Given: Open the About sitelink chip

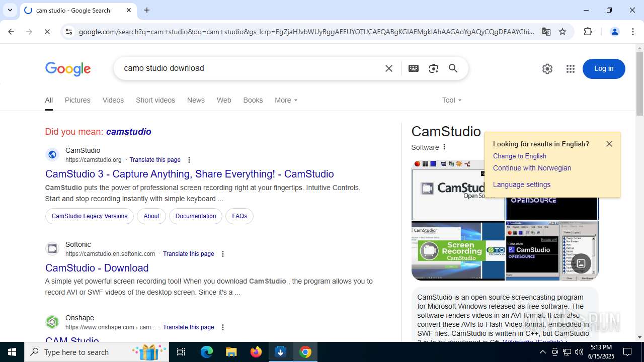Looking at the screenshot, I should (x=151, y=216).
